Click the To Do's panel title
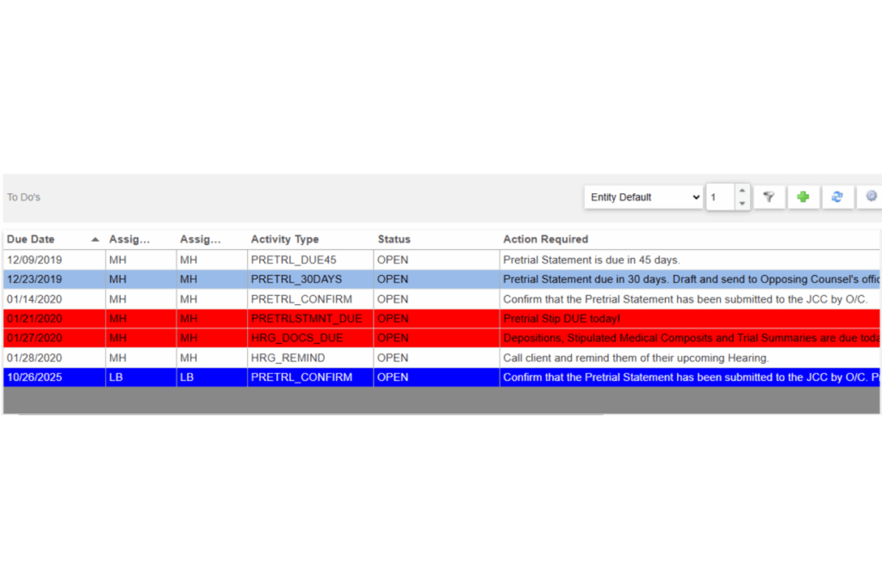Image resolution: width=882 pixels, height=588 pixels. coord(24,197)
